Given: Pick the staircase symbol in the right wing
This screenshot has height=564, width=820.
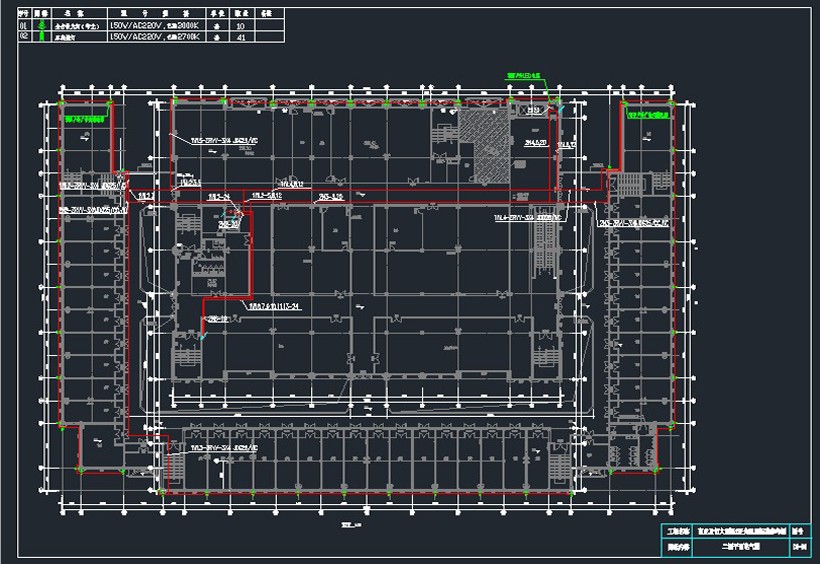Looking at the screenshot, I should (632, 184).
